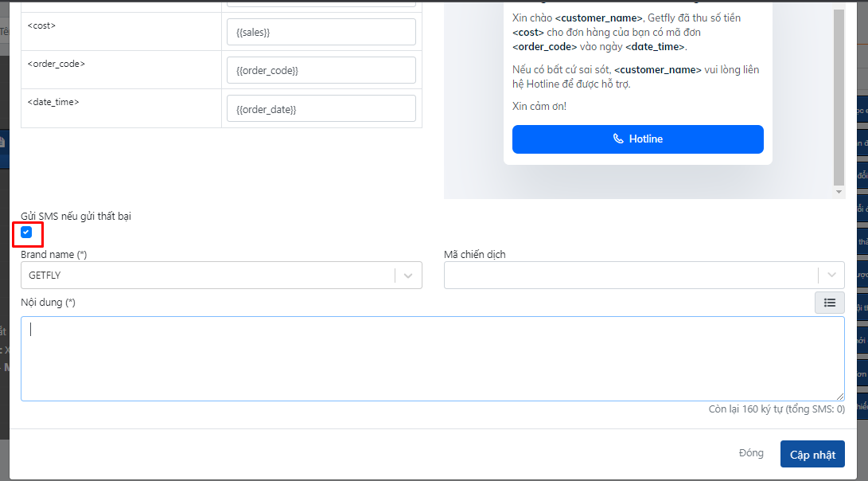This screenshot has width=868, height=481.
Task: Select the {{order_date}} input field
Action: point(321,109)
